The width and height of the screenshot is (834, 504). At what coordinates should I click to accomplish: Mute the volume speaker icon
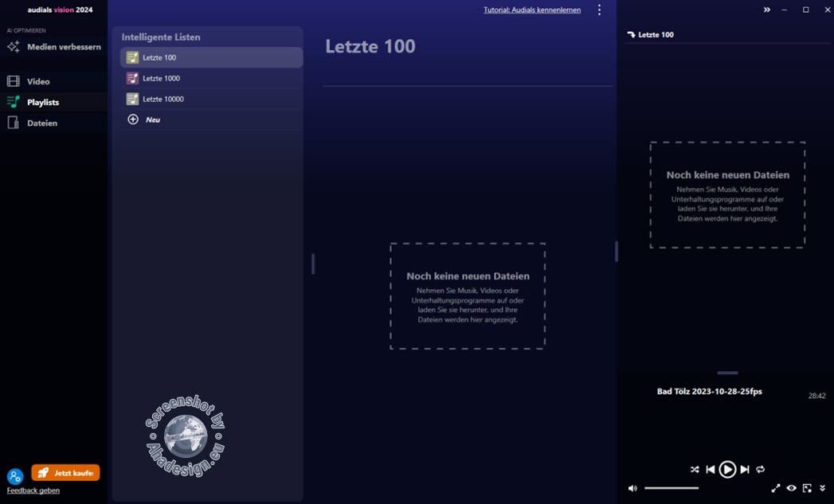[x=632, y=488]
